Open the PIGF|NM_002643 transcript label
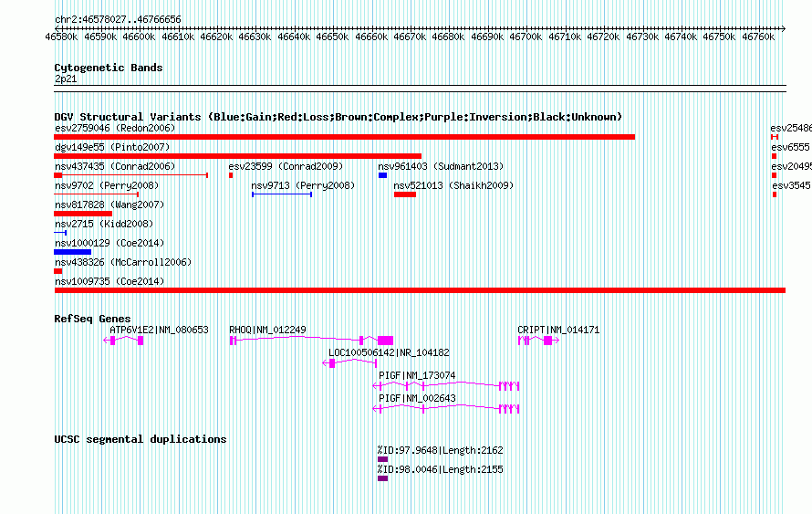Image resolution: width=812 pixels, height=514 pixels. pos(417,398)
